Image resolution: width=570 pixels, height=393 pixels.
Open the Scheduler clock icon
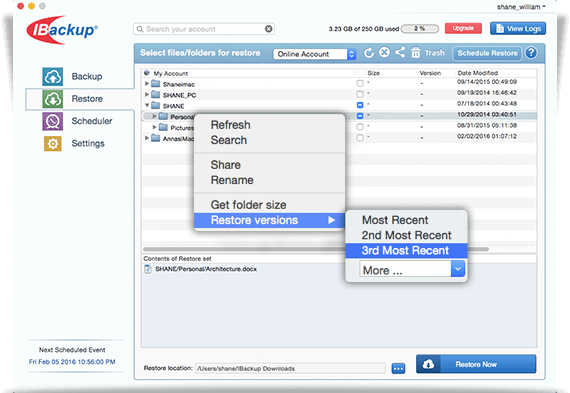click(x=53, y=121)
